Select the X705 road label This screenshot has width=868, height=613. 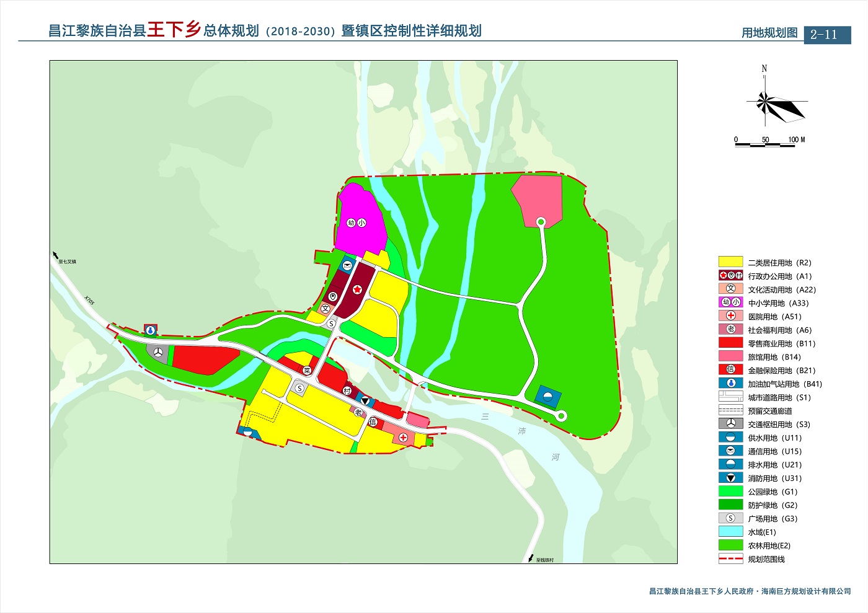coord(89,300)
